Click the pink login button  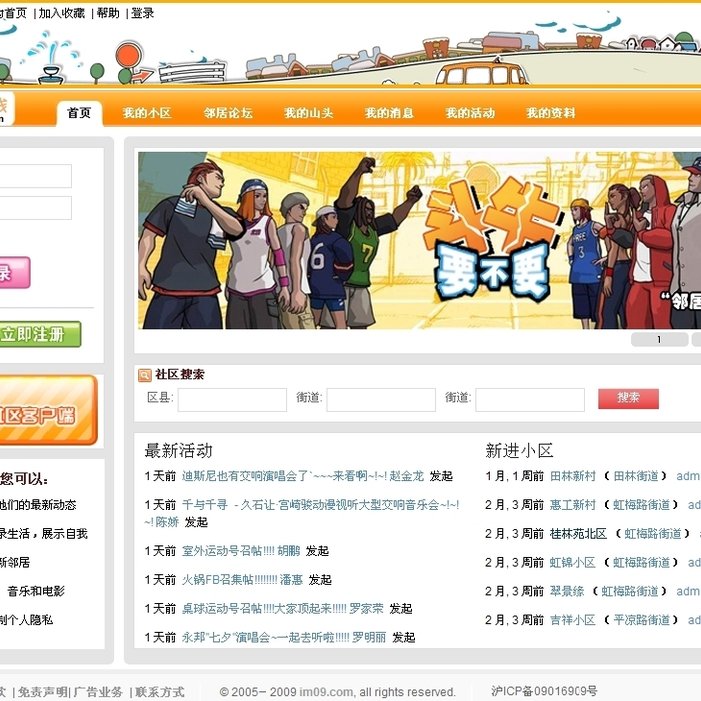point(14,272)
